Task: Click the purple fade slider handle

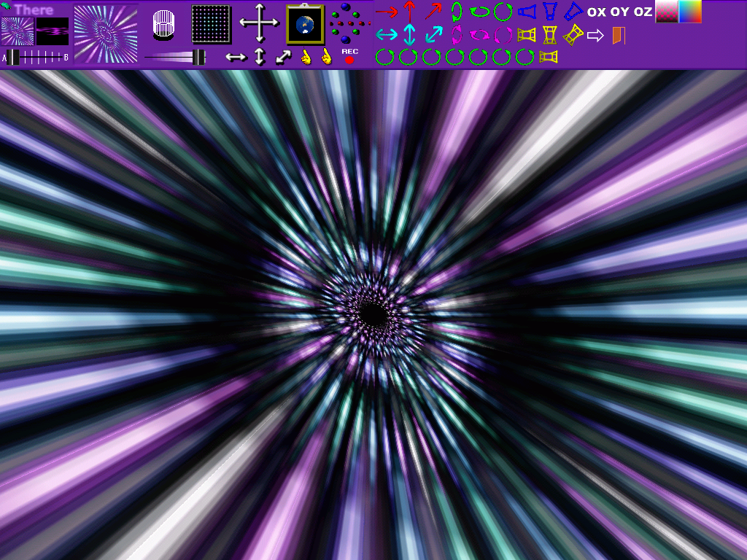Action: pyautogui.click(x=198, y=57)
